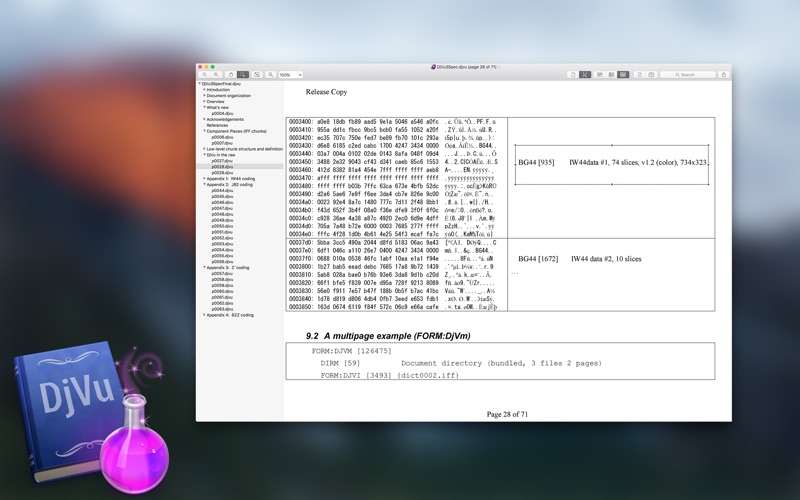The width and height of the screenshot is (800, 500).
Task: Collapse the Appendix 2: JB2 coding section
Action: pyautogui.click(x=204, y=185)
